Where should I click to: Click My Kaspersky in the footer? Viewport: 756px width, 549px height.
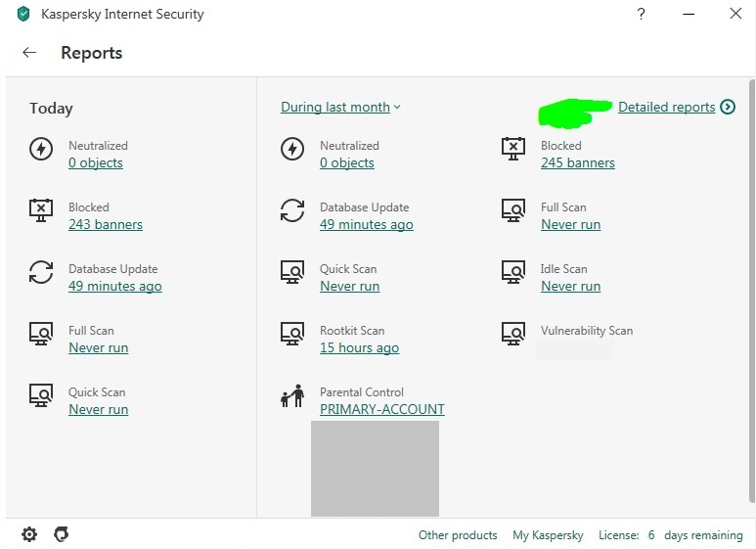tap(548, 535)
